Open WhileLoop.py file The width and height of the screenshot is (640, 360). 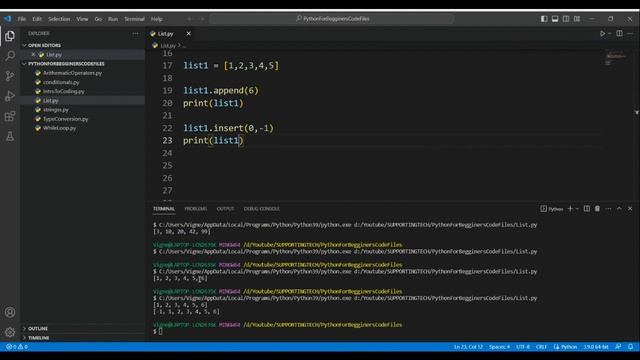[x=59, y=128]
